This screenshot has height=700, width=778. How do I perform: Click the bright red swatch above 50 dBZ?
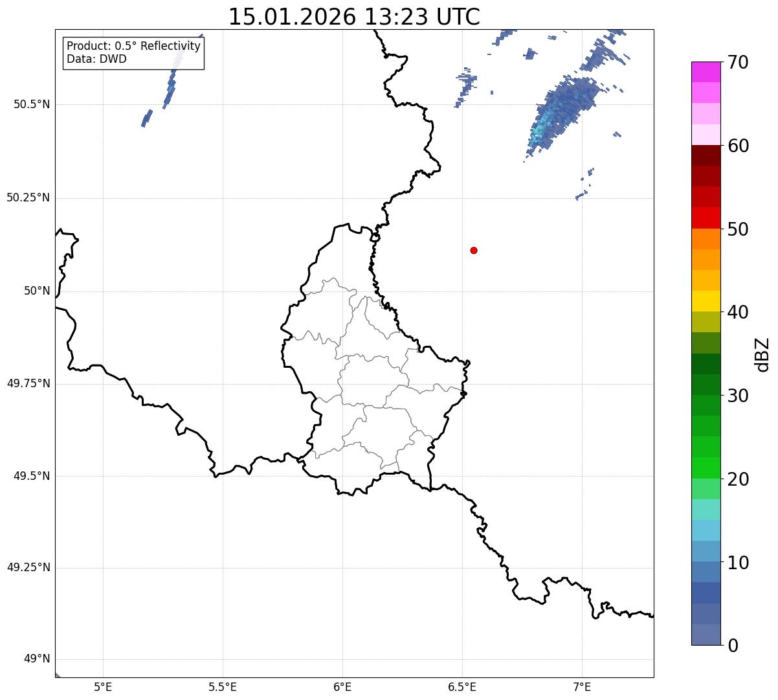[x=706, y=218]
